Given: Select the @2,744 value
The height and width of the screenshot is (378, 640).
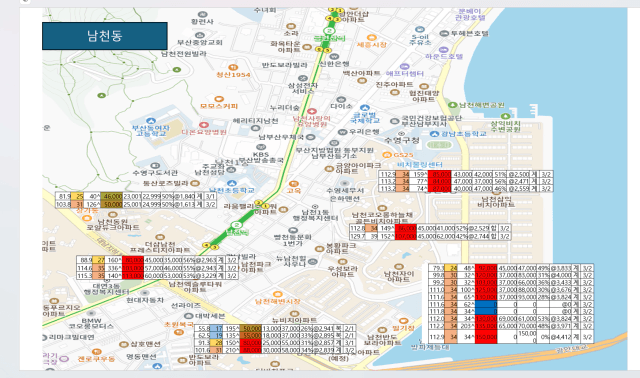Looking at the screenshot, I should pos(478,236).
